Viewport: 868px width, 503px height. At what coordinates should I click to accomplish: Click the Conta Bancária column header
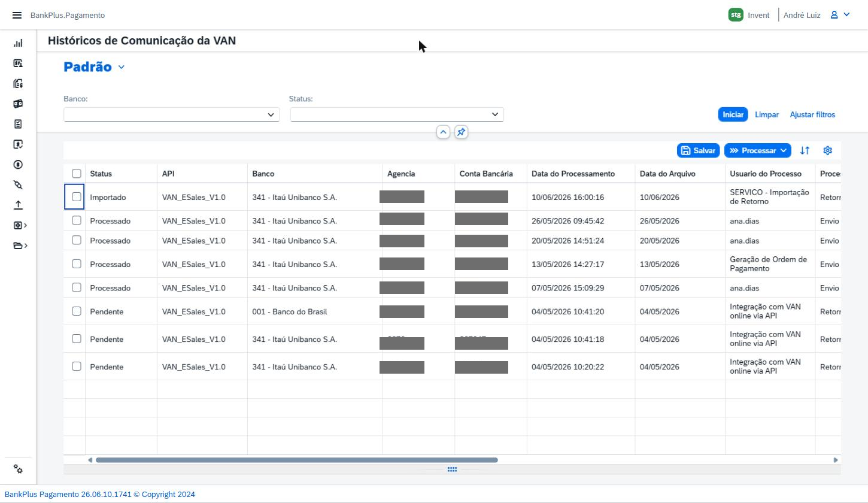tap(491, 174)
